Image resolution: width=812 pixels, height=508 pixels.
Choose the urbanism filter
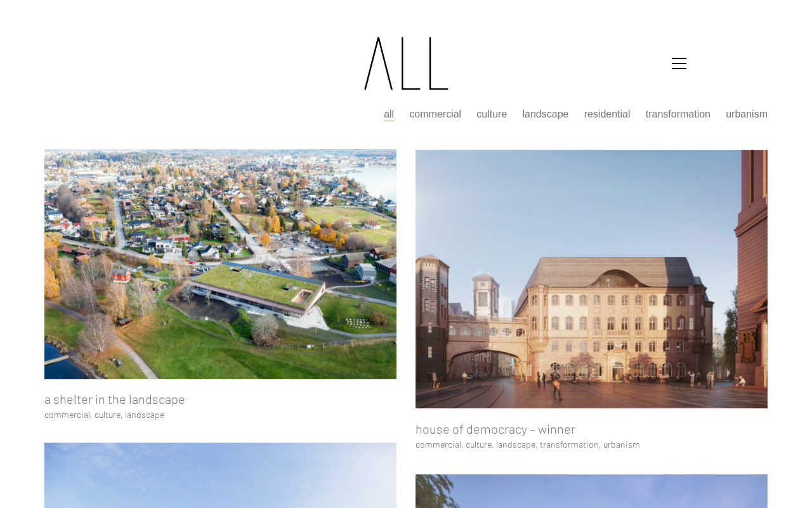[747, 114]
